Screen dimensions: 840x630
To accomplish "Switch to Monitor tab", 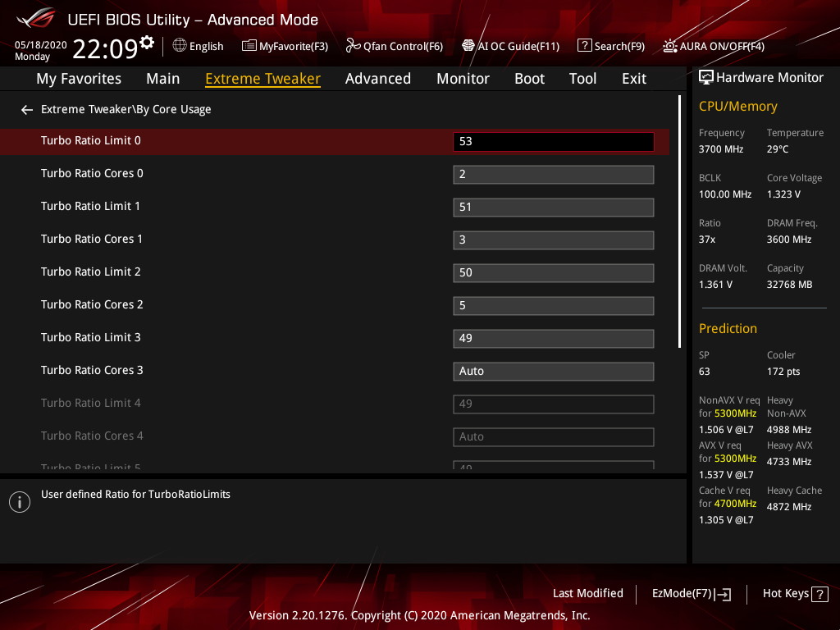I will (463, 79).
